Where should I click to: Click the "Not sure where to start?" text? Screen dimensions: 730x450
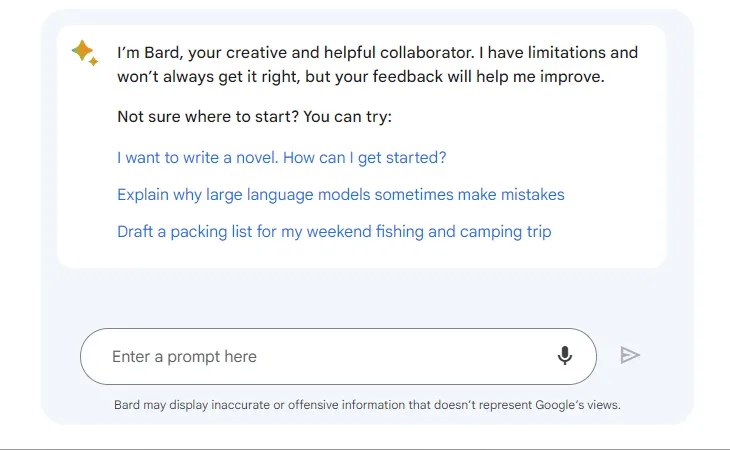pos(207,117)
